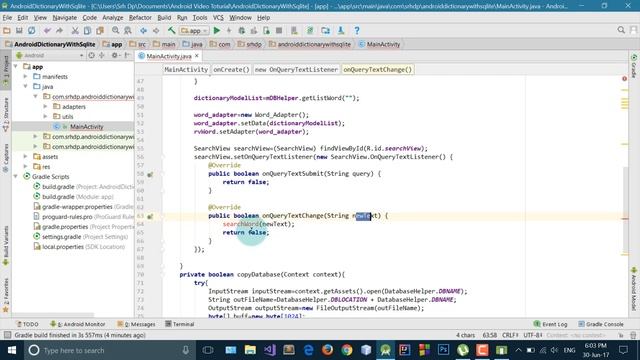The height and width of the screenshot is (360, 640).
Task: Click the Debug app bug icon
Action: (x=241, y=31)
